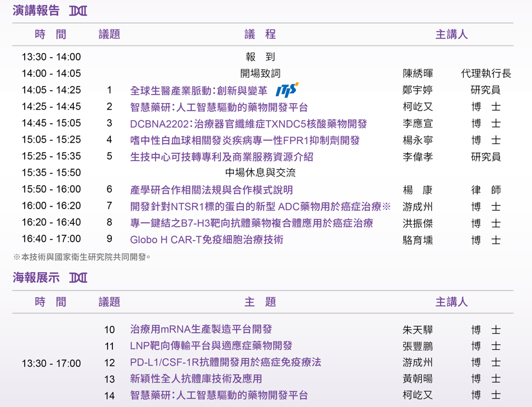The image size is (532, 407).
Task: Open the NTSR1 ADC drug link
Action: coord(260,207)
